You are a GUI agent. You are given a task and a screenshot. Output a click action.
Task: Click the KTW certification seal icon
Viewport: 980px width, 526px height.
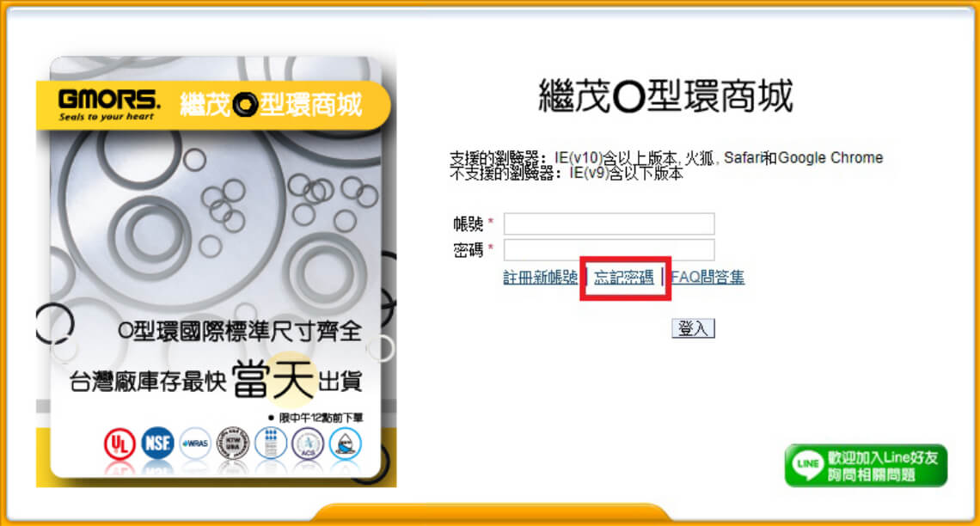tap(232, 443)
